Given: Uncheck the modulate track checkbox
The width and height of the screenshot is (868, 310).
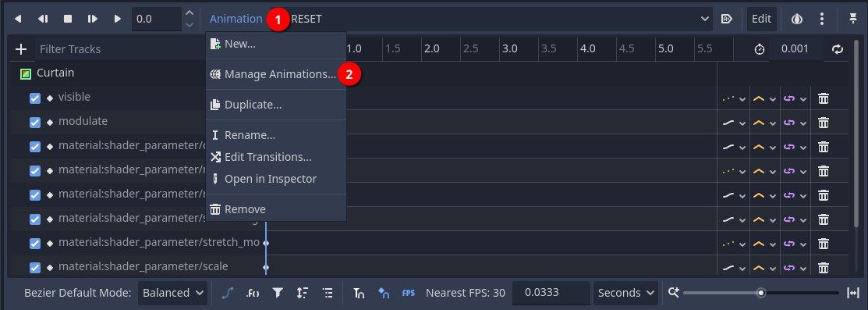Looking at the screenshot, I should pyautogui.click(x=35, y=122).
